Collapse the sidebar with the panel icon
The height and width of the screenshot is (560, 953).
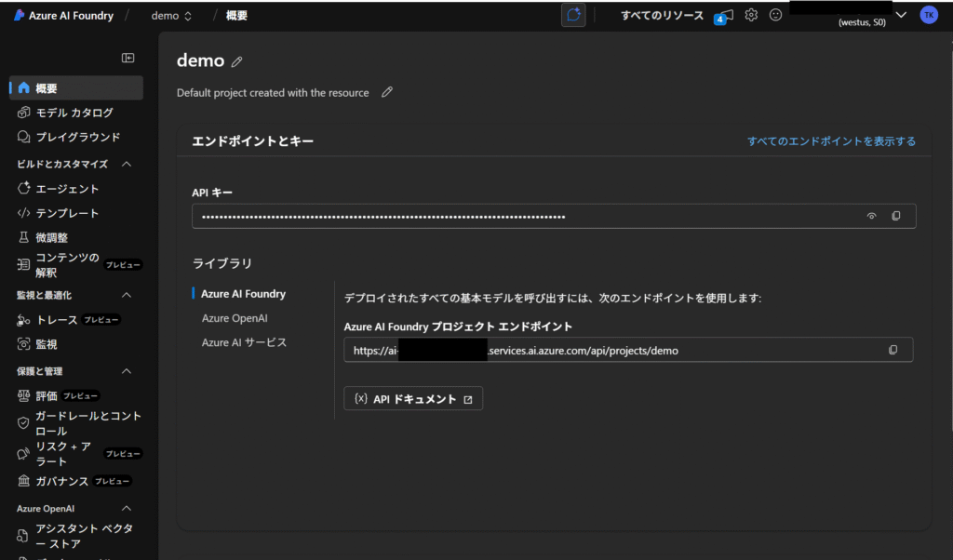[128, 58]
